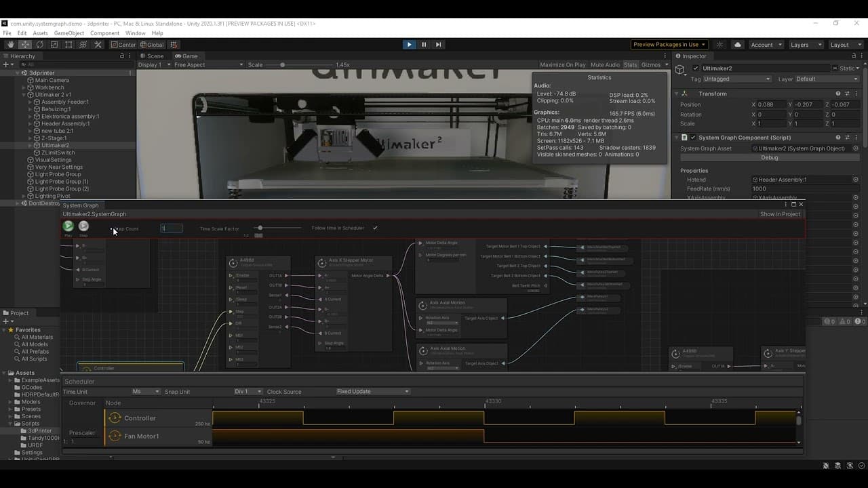The image size is (868, 488).
Task: Open the Component menu
Action: coord(104,33)
